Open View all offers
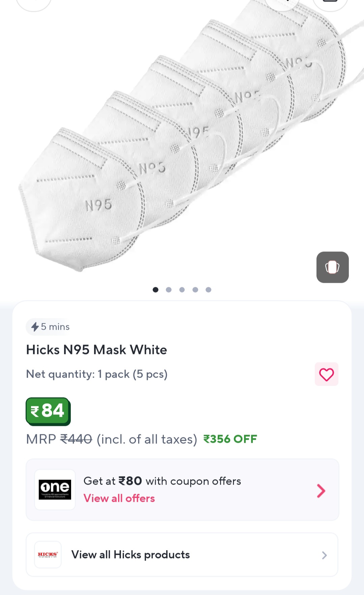This screenshot has width=364, height=595. 119,498
